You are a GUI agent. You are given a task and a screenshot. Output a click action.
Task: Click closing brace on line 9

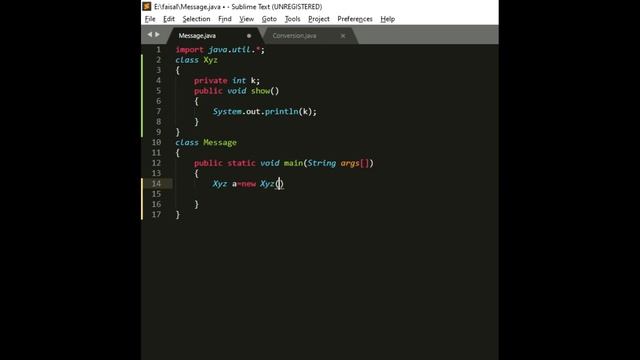[178, 132]
